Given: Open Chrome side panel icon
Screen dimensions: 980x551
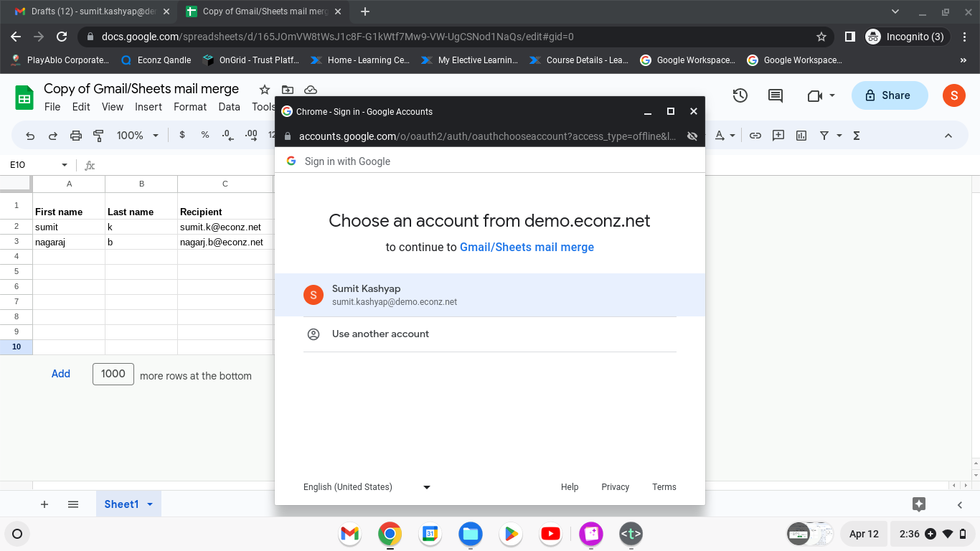Looking at the screenshot, I should [849, 37].
